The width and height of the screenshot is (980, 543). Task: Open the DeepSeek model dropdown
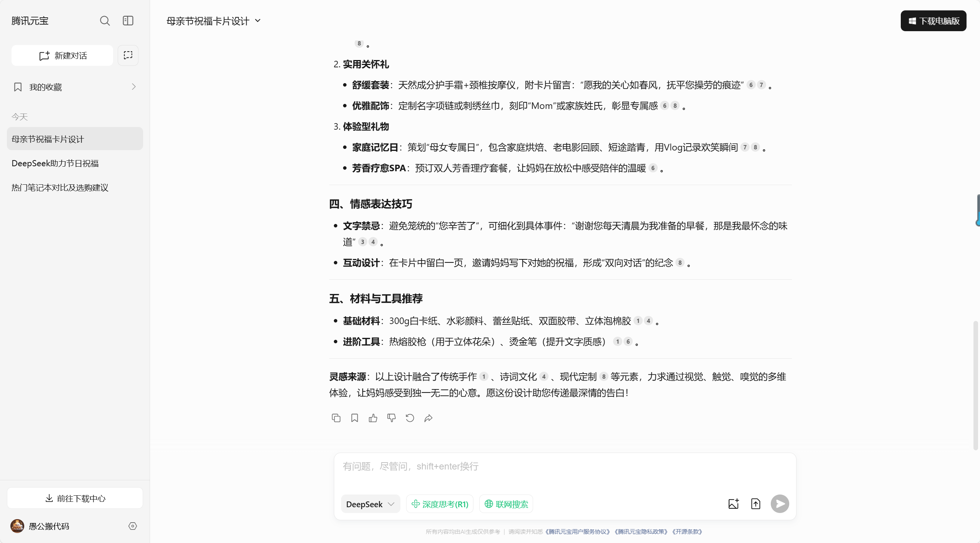tap(370, 504)
